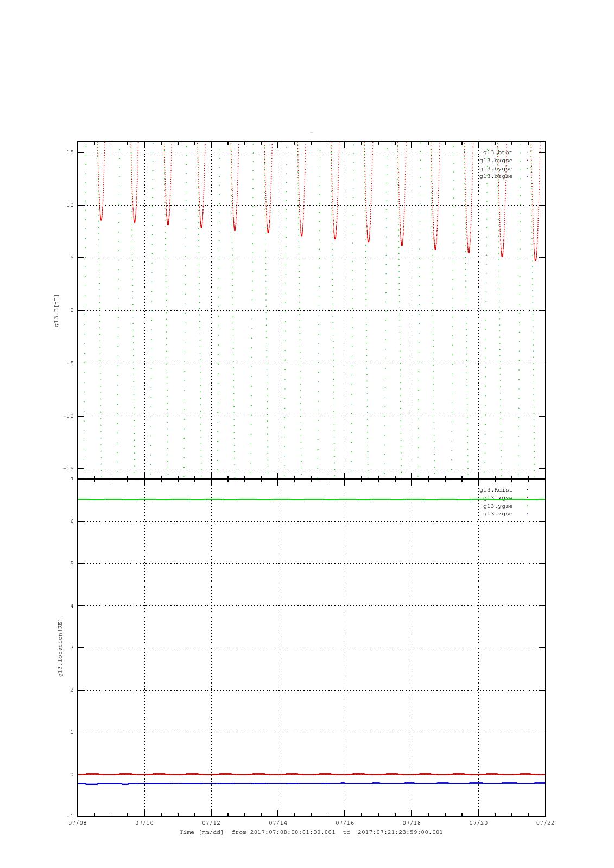Select the -5 tick on g13.B axis
Viewport: 614px width, 868px height.
pos(70,363)
